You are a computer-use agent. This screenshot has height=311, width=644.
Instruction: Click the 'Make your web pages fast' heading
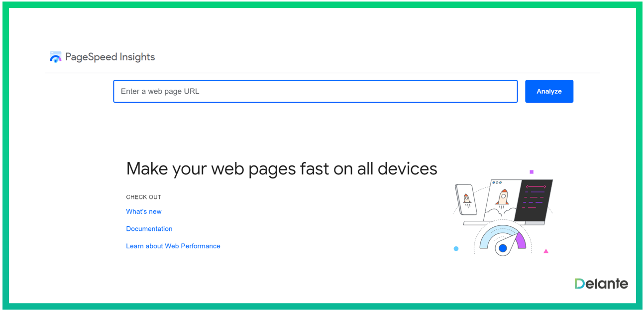pyautogui.click(x=282, y=169)
